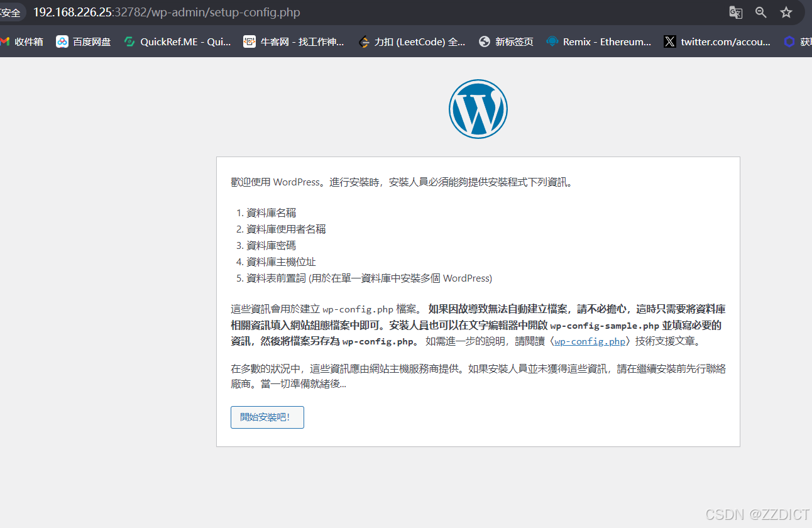
Task: Bookmark this page with the star icon
Action: tap(786, 13)
